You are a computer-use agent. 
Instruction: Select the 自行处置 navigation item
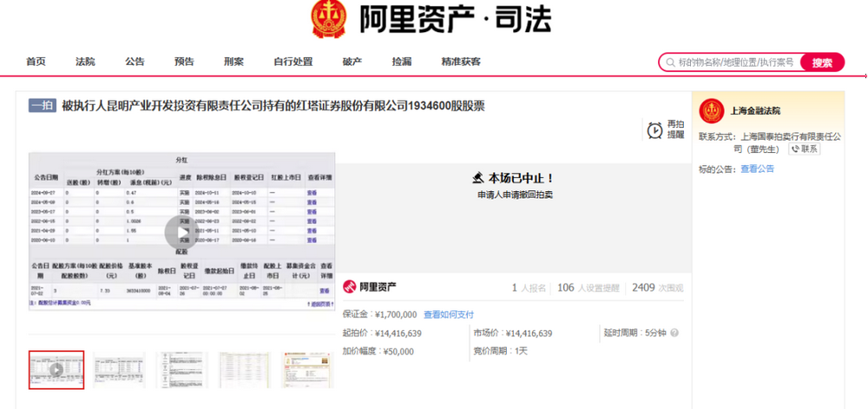click(293, 62)
